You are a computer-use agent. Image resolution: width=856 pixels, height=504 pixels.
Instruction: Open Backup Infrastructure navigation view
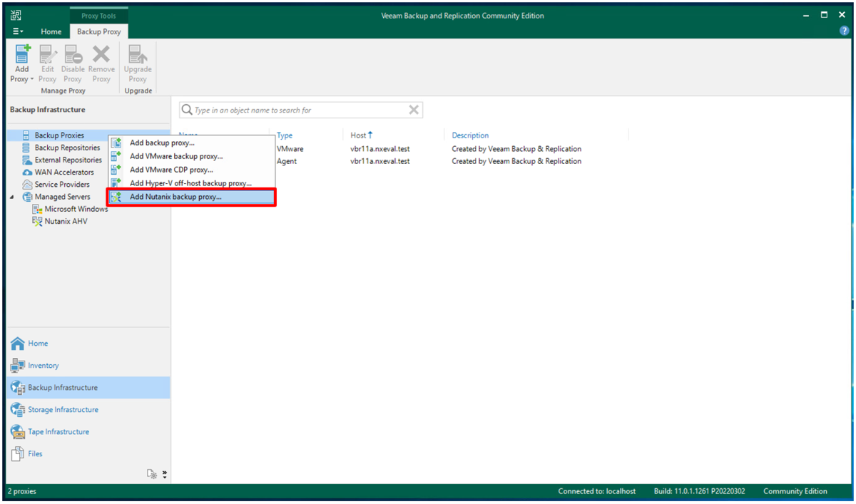point(88,388)
